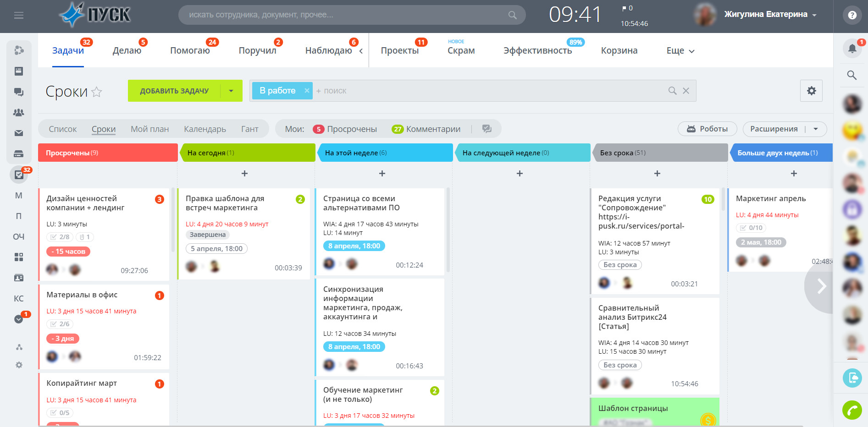Remove the В работе filter chip
This screenshot has height=427, width=868.
click(x=307, y=91)
